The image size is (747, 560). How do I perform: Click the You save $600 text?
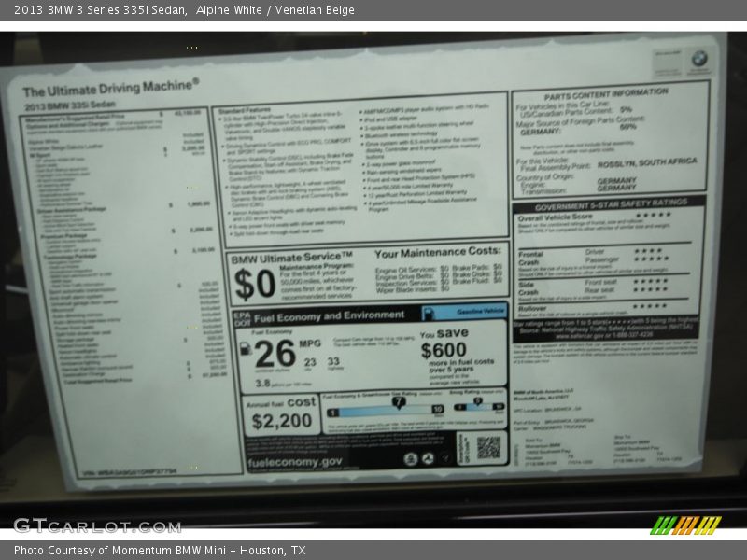[444, 343]
